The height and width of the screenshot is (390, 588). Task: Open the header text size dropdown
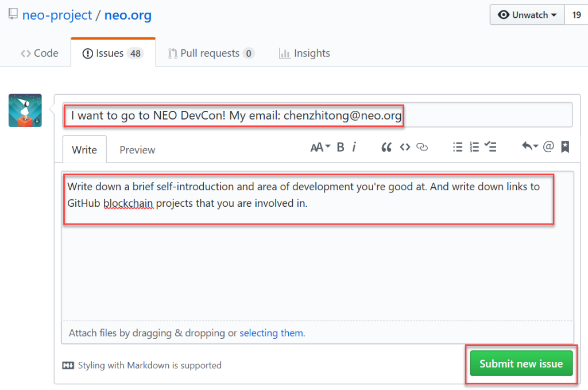(320, 147)
